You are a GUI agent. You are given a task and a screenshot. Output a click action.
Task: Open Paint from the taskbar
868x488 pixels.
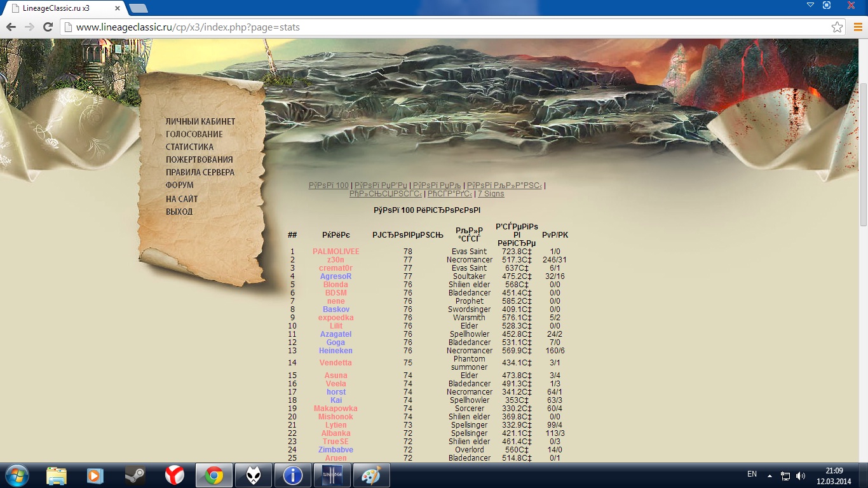tap(372, 475)
